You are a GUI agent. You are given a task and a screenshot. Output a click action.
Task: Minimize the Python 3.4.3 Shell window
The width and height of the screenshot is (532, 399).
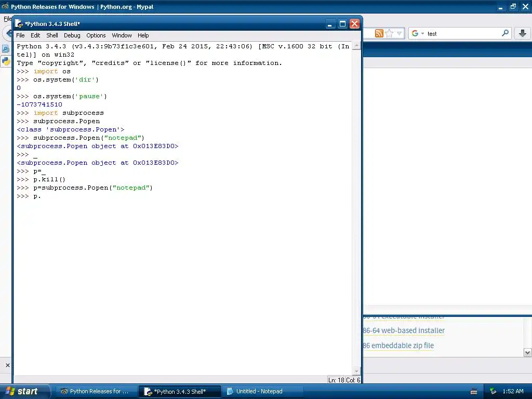[330, 24]
